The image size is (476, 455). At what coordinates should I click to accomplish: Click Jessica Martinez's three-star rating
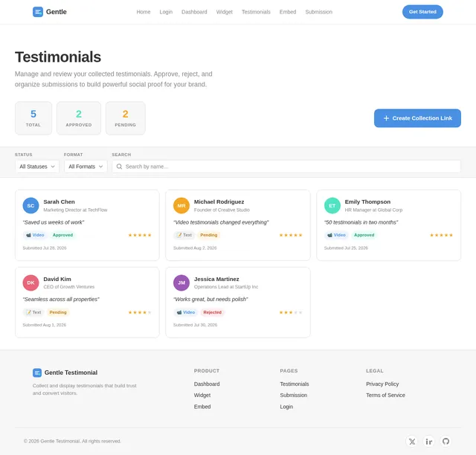pos(291,312)
